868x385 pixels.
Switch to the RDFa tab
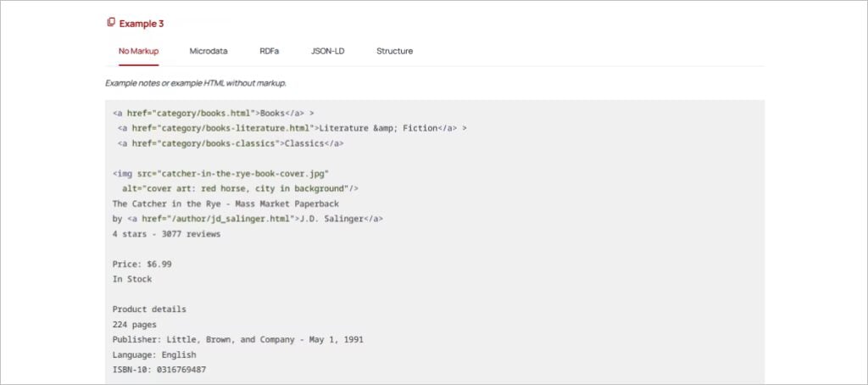click(269, 51)
